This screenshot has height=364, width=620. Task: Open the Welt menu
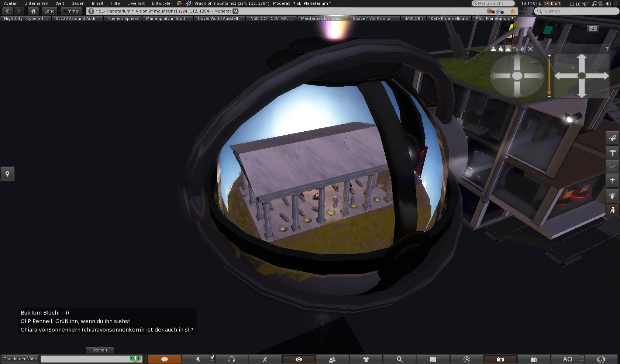coord(60,3)
